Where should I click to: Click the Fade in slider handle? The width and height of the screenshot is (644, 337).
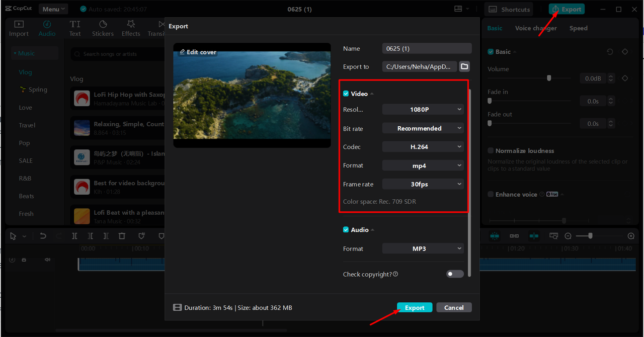(x=490, y=101)
